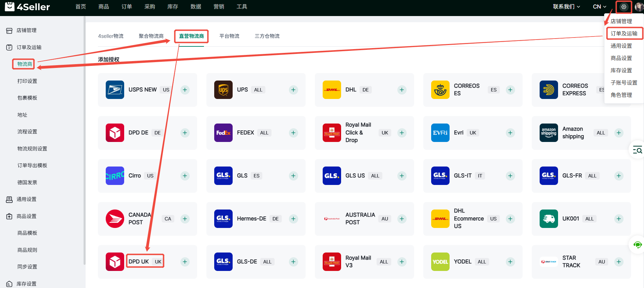Viewport: 644px width, 288px height.
Task: Go to 首页 in top navigation
Action: coord(80,6)
